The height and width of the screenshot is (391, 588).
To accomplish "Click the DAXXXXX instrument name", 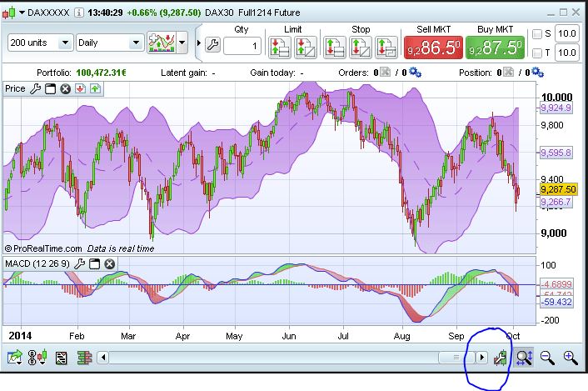I will pyautogui.click(x=48, y=13).
